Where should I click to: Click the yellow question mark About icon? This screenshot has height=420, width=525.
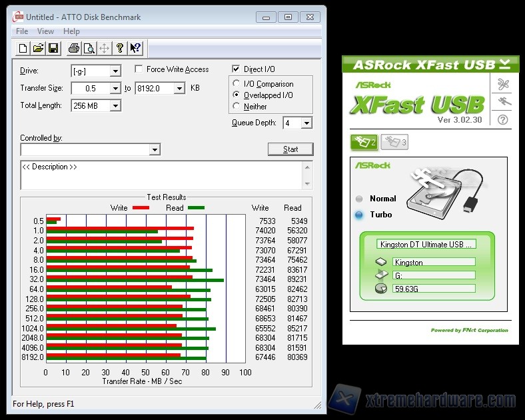[x=120, y=48]
